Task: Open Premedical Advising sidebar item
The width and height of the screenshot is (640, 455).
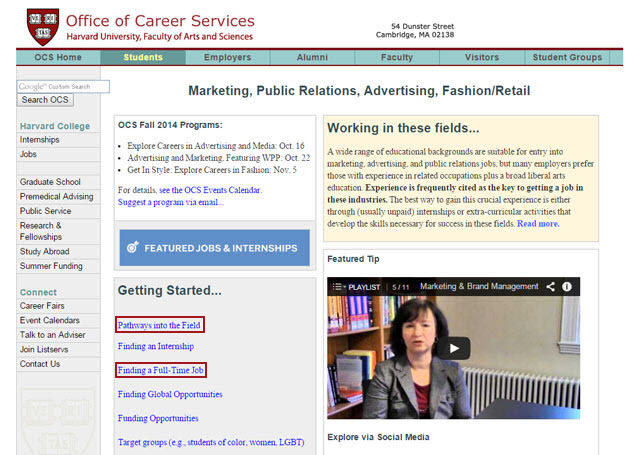Action: [58, 197]
